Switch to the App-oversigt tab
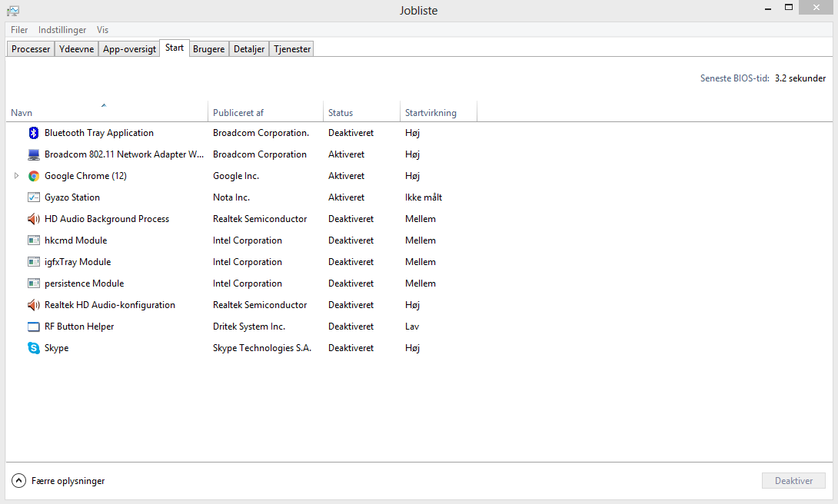The width and height of the screenshot is (838, 504). tap(129, 49)
